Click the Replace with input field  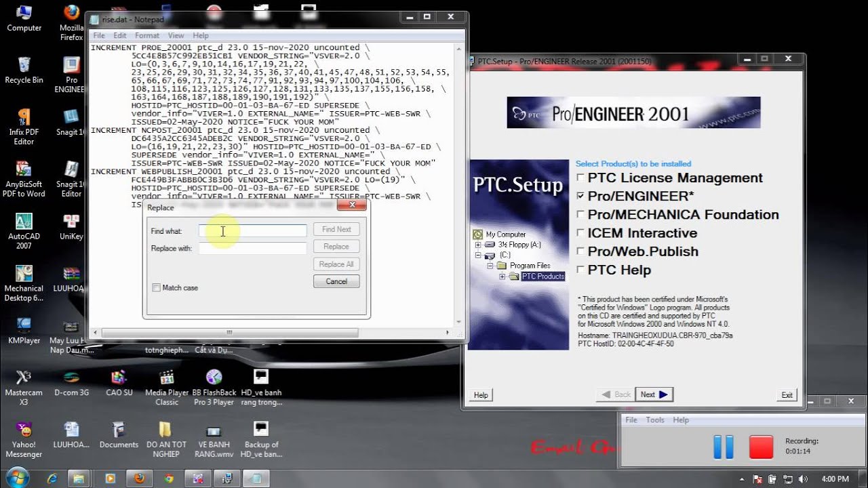click(252, 249)
